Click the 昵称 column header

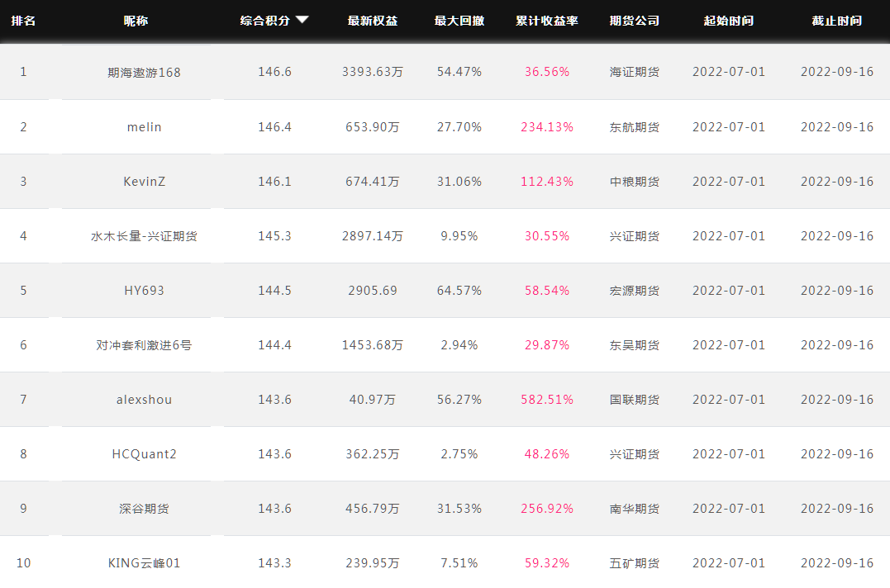(136, 21)
